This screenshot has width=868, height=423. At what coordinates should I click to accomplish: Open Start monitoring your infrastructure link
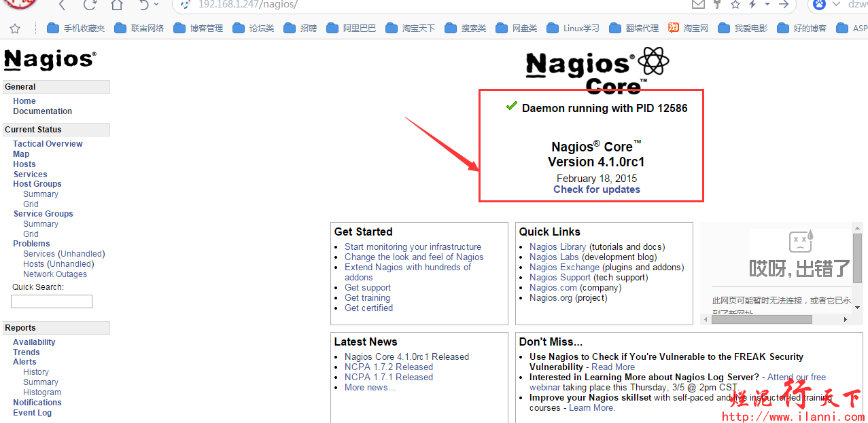[x=413, y=247]
